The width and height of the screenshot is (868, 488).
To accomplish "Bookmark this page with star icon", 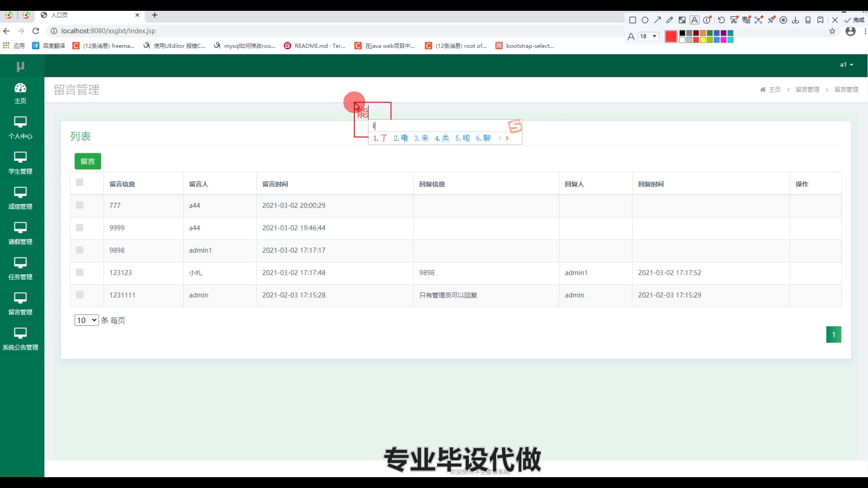I will tap(832, 31).
